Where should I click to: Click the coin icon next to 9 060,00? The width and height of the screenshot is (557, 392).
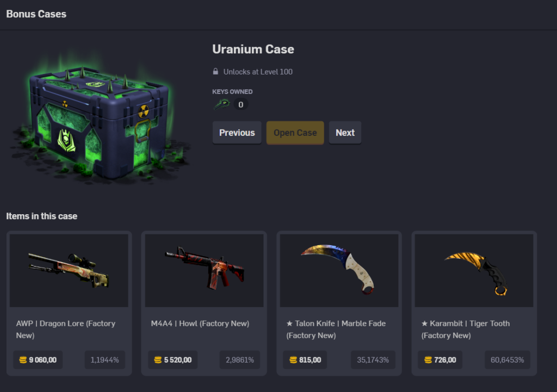[x=23, y=360]
